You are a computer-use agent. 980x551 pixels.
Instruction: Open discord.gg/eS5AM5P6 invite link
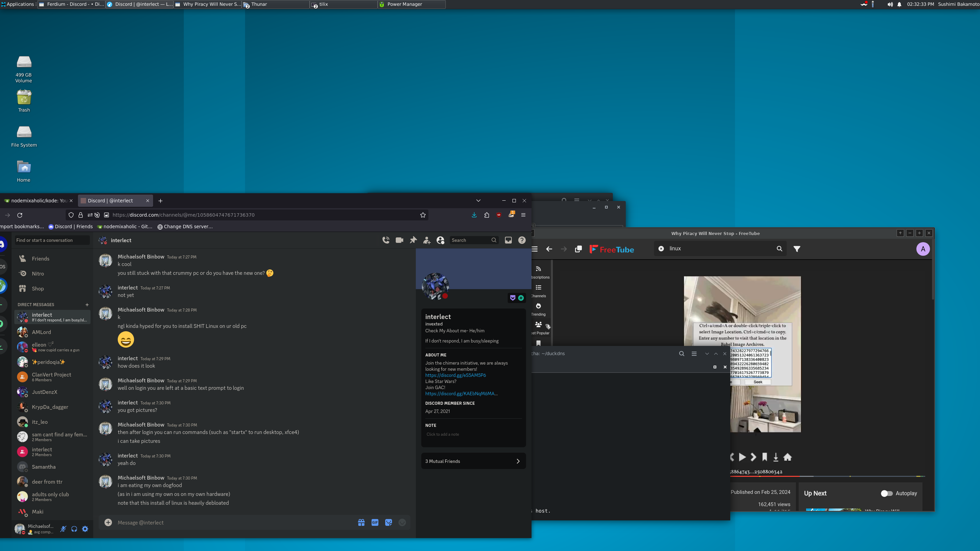point(455,375)
